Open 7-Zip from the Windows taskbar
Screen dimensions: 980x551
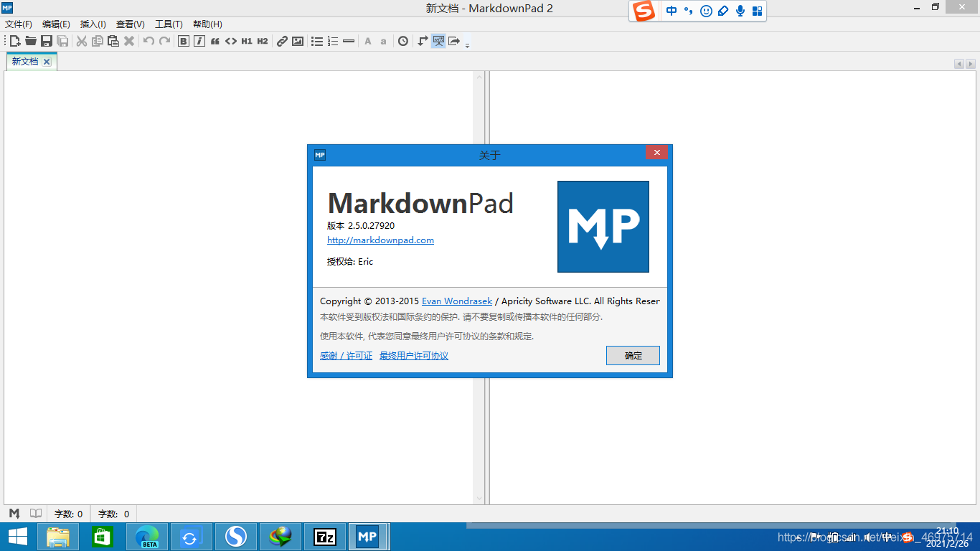point(325,537)
